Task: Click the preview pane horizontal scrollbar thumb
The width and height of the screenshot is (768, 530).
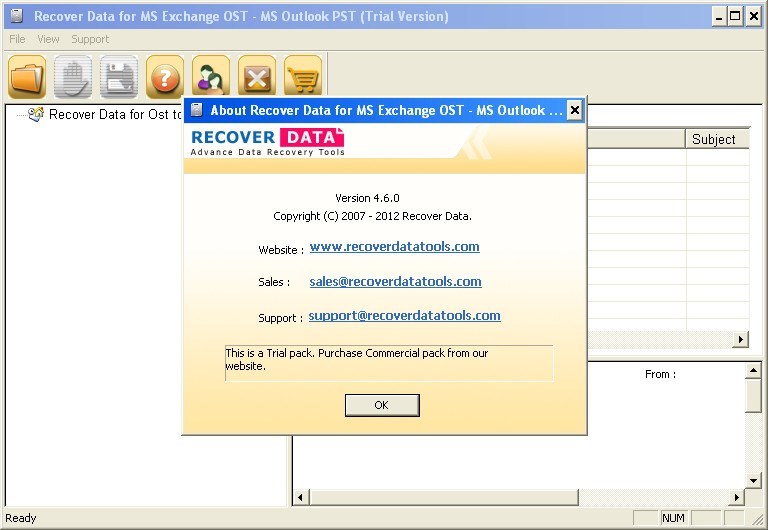Action: [444, 498]
